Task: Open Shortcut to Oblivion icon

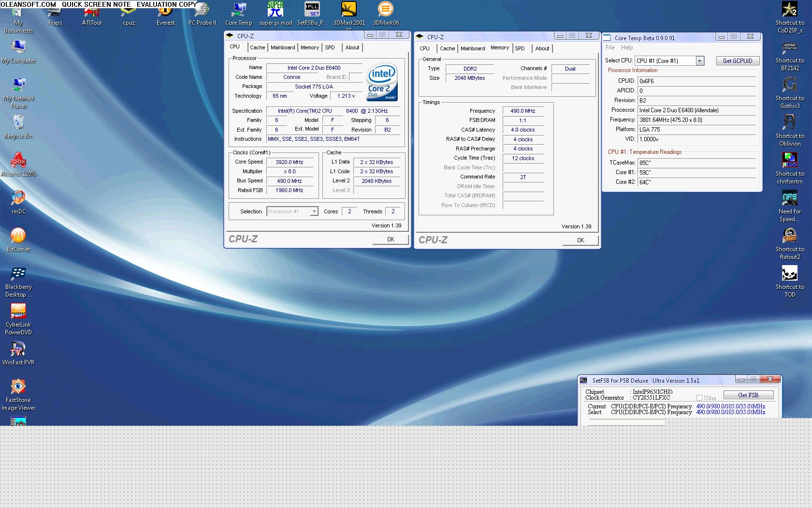Action: pyautogui.click(x=790, y=131)
